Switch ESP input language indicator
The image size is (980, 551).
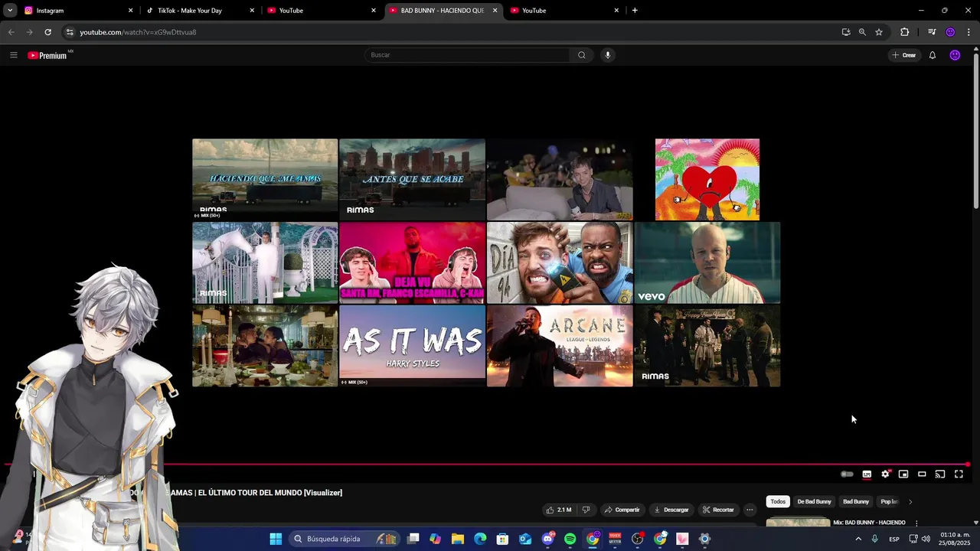pos(894,539)
